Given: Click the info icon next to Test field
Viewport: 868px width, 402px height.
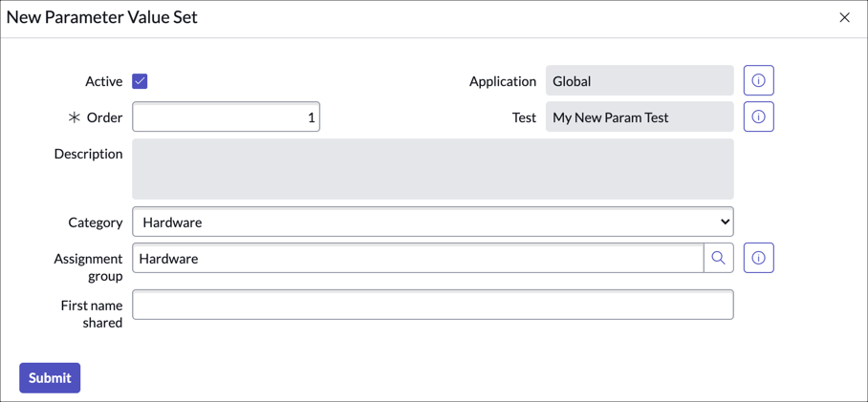Looking at the screenshot, I should [758, 116].
